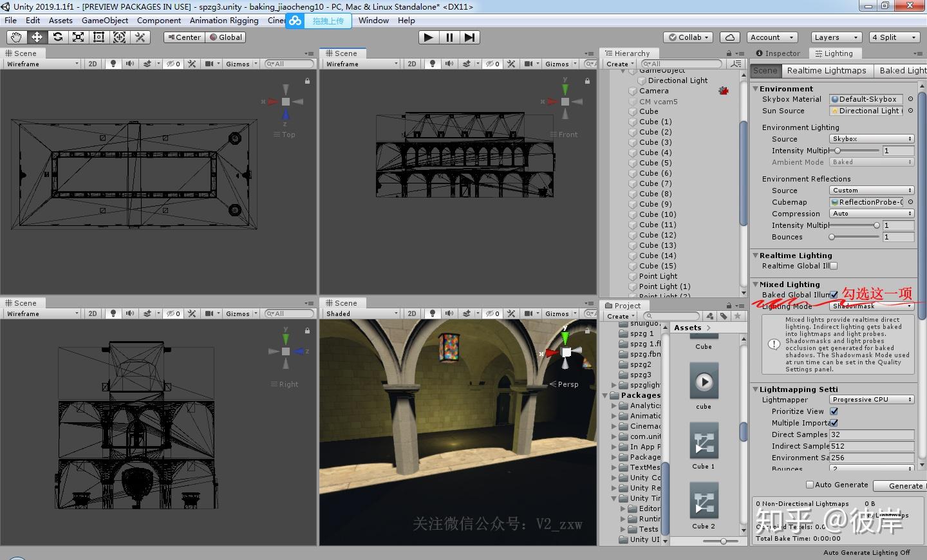
Task: Click the Pause button
Action: [x=449, y=37]
